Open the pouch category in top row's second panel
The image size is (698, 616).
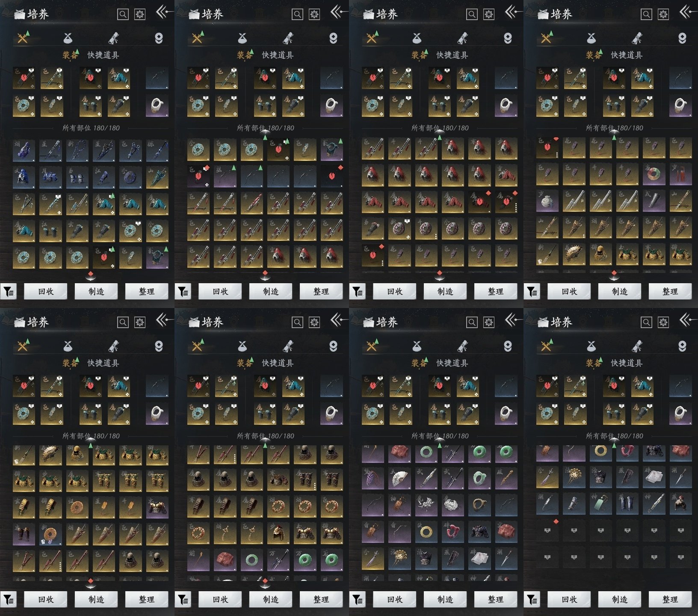click(242, 38)
